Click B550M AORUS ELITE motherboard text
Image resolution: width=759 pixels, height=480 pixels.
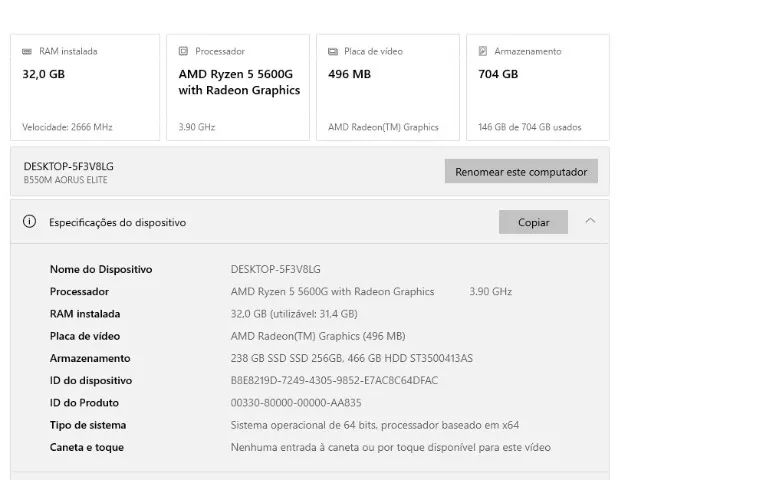(x=65, y=180)
